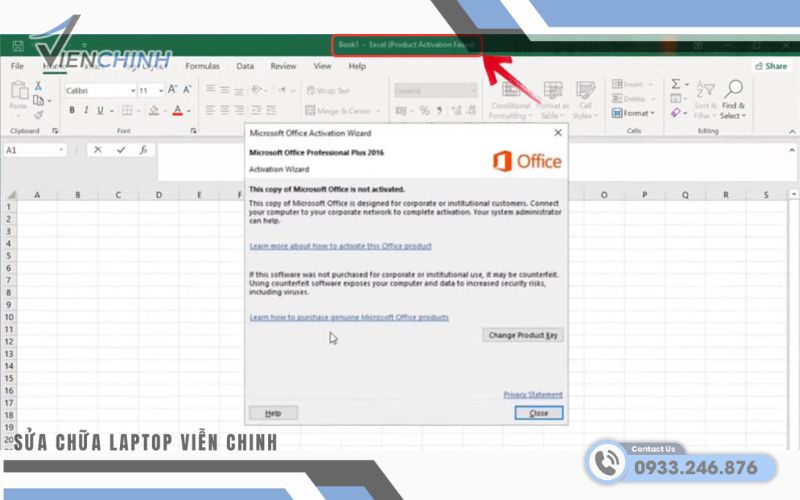Click the Change Product Key button

(x=523, y=335)
